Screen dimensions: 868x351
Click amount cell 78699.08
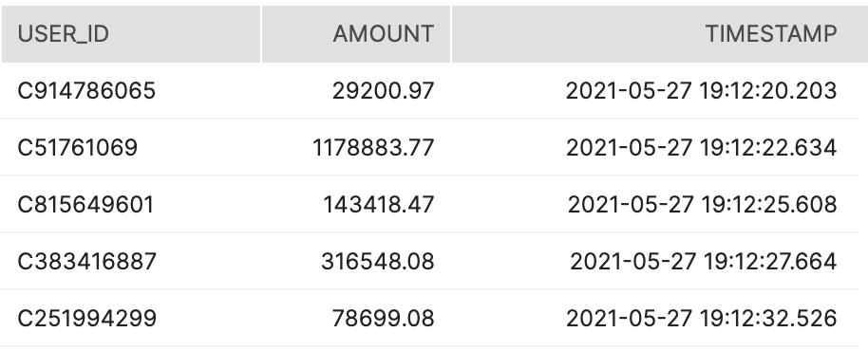pos(383,319)
